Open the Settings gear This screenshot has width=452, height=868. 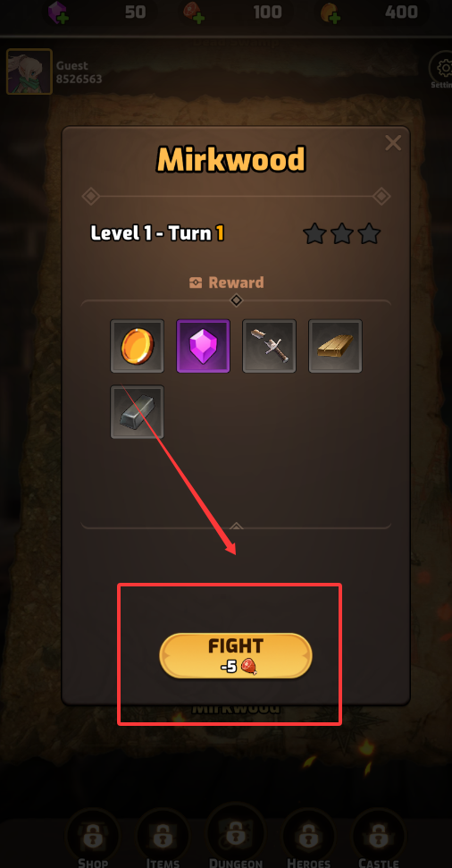442,71
